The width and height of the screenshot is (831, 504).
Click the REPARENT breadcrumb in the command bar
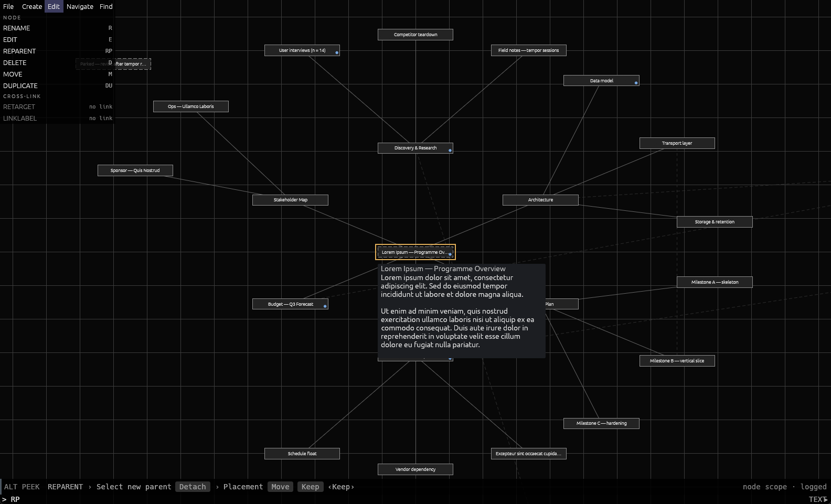[65, 487]
